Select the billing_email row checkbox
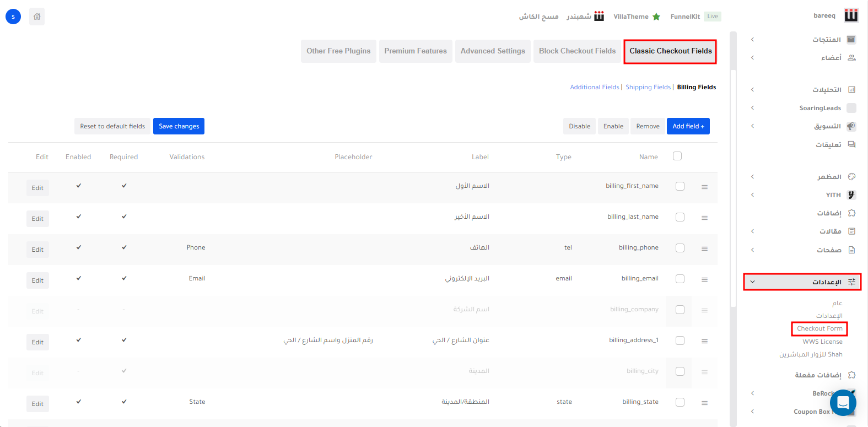 pyautogui.click(x=680, y=279)
